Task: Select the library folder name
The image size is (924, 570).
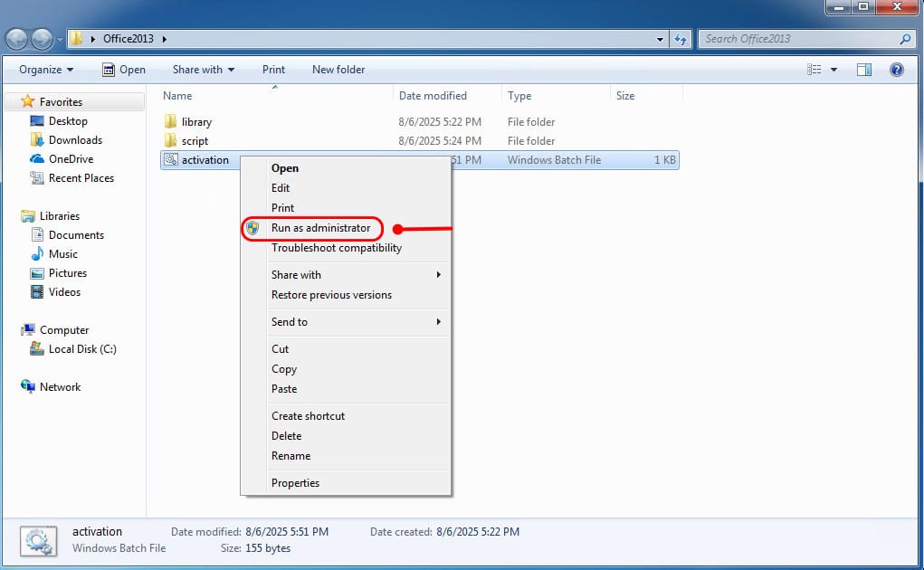Action: coord(196,122)
